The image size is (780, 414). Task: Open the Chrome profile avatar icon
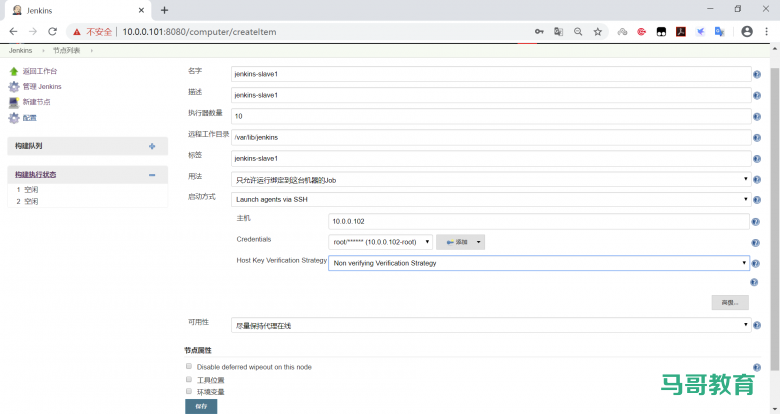(747, 31)
